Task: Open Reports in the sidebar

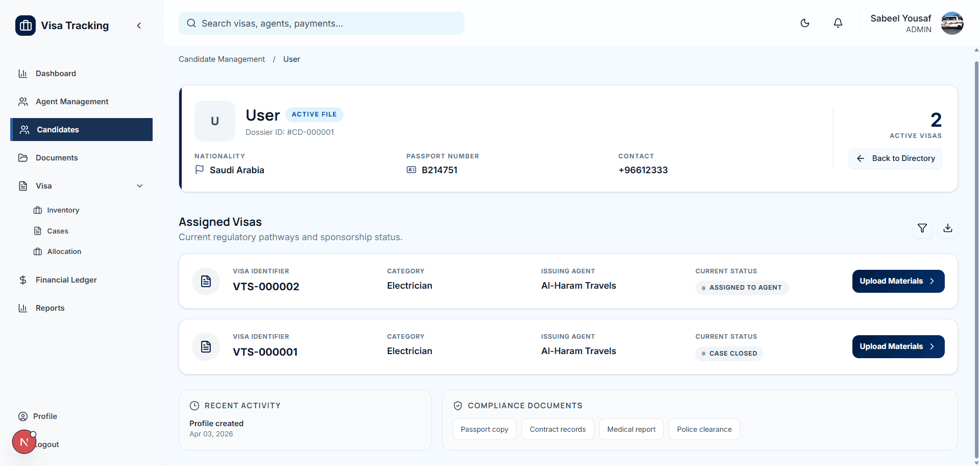Action: (82, 308)
